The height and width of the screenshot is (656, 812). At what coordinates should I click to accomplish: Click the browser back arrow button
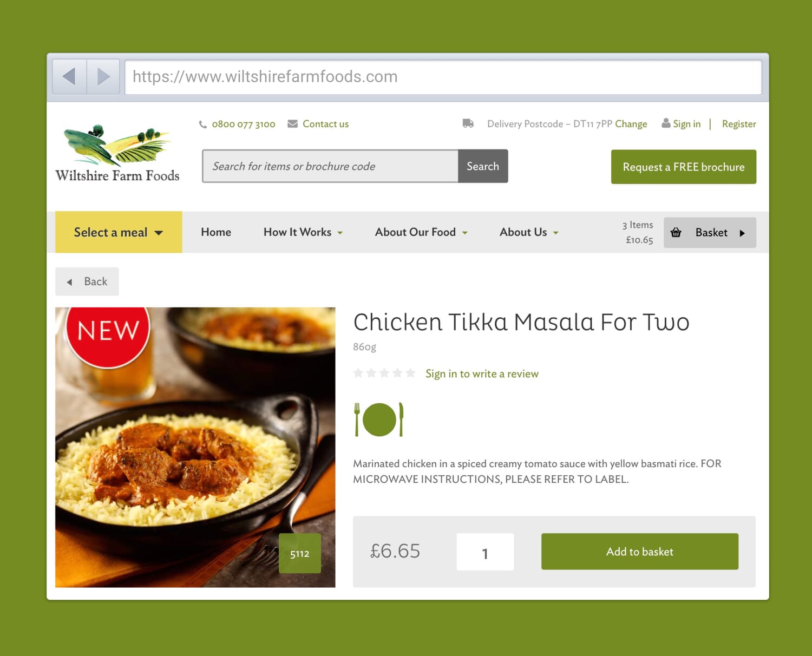[x=69, y=76]
